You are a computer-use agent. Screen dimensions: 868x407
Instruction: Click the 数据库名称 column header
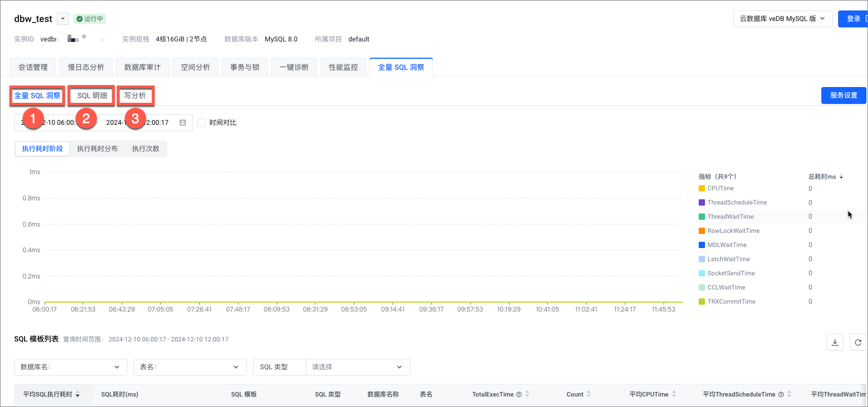pyautogui.click(x=383, y=394)
